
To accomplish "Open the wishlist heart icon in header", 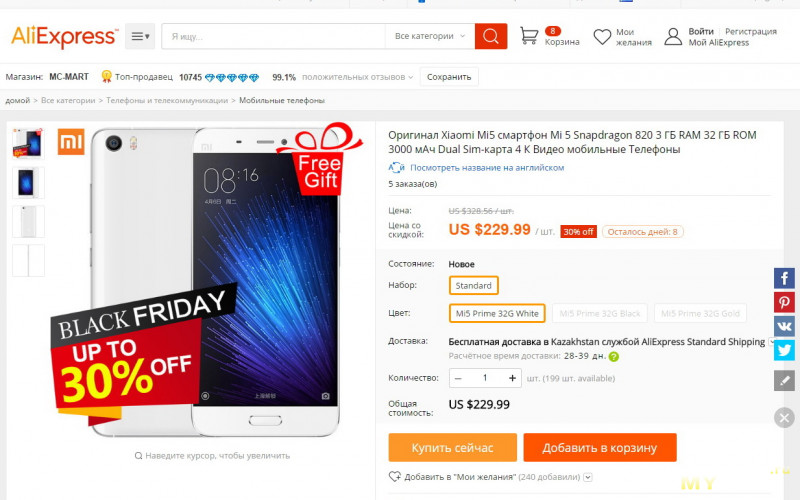I will click(x=602, y=37).
